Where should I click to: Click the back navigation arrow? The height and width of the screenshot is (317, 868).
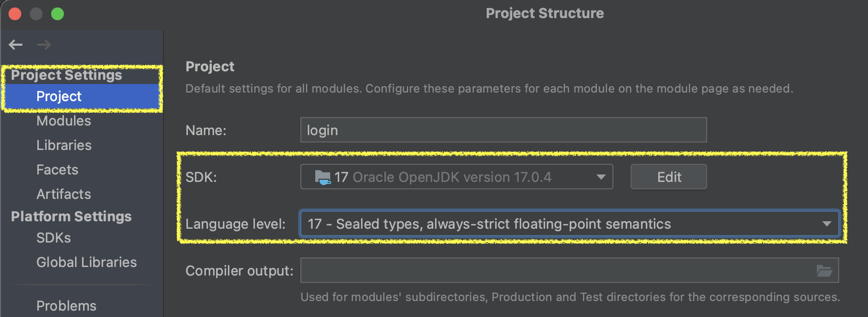(16, 45)
